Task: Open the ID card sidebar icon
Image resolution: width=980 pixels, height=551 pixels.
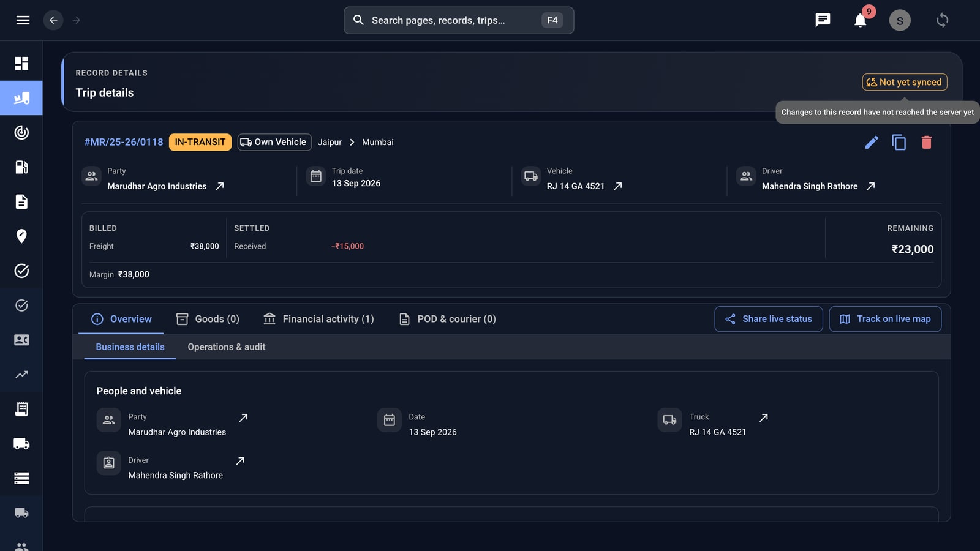Action: pos(21,340)
